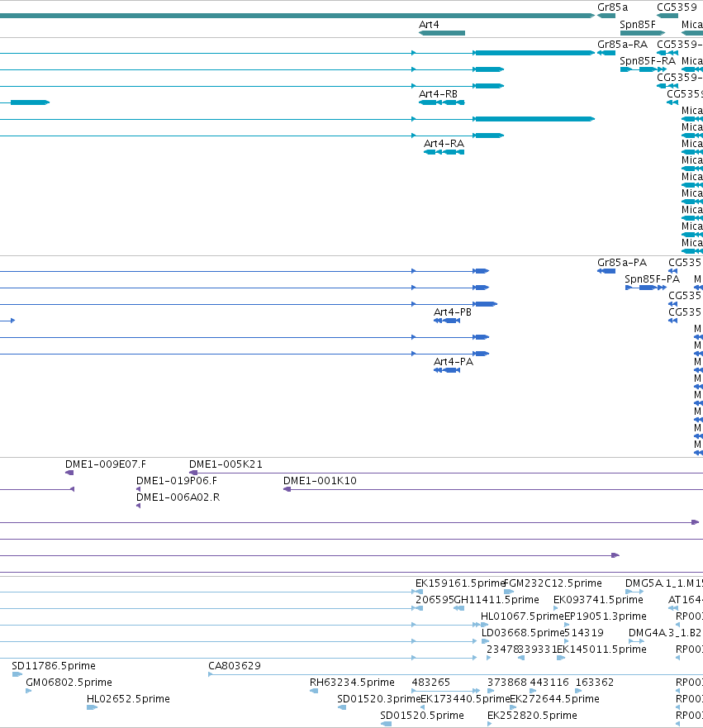Click the DME1-001K10 clone label
Viewport: 703px width, 728px height.
[320, 481]
